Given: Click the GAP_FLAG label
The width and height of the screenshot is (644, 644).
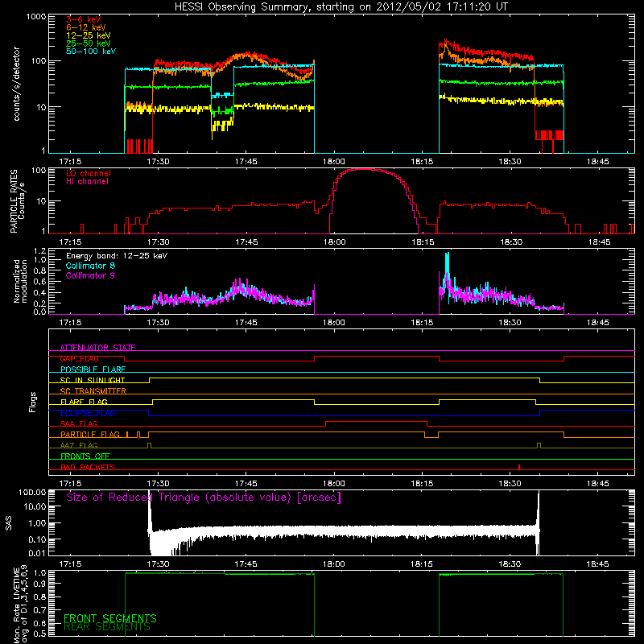Looking at the screenshot, I should click(79, 358).
